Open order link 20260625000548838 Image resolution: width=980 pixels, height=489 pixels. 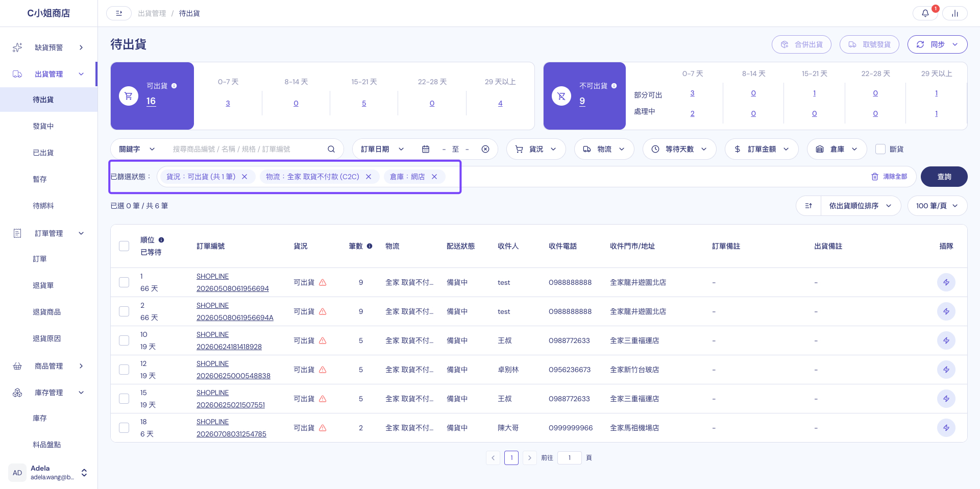pyautogui.click(x=233, y=376)
